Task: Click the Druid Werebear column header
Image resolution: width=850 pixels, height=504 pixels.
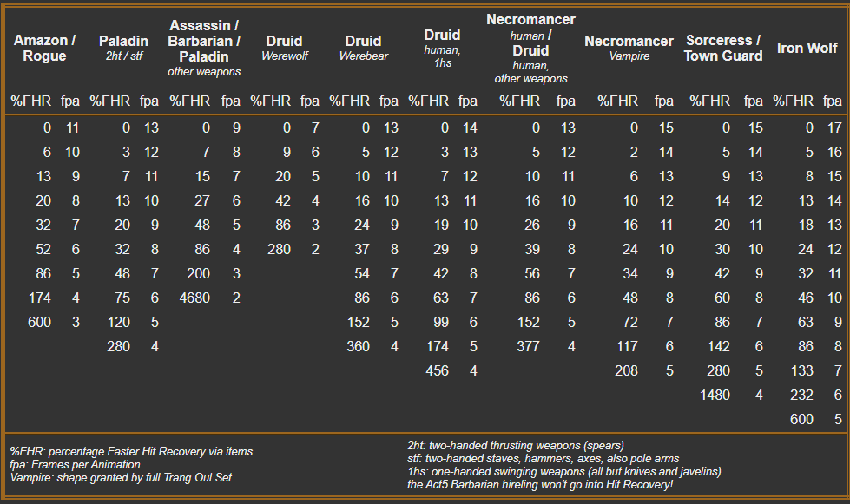Action: click(x=363, y=48)
